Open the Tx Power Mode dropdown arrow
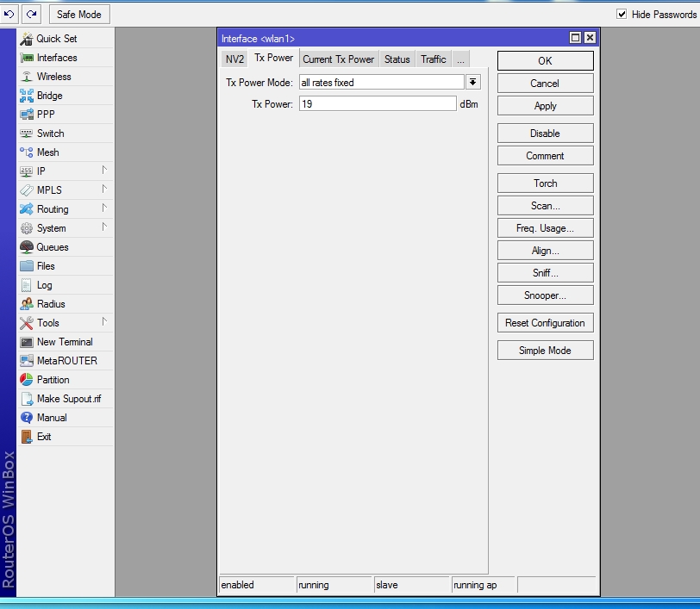The height and width of the screenshot is (609, 700). (473, 83)
